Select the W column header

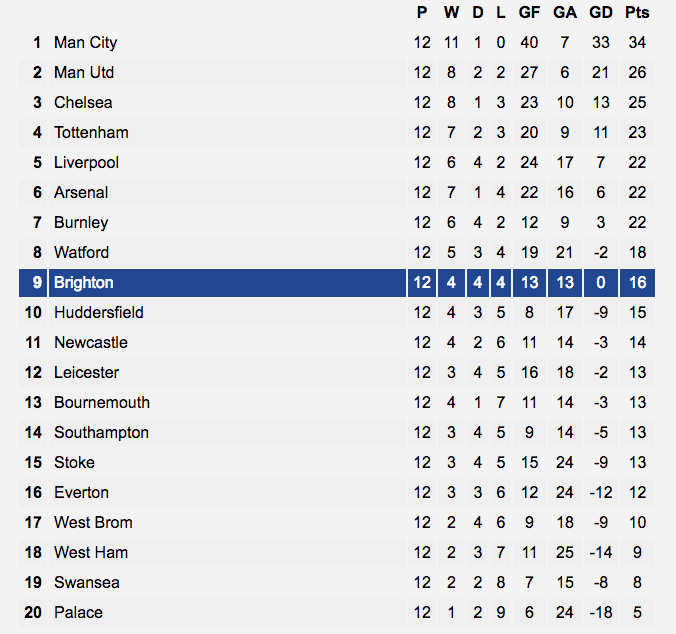[451, 12]
